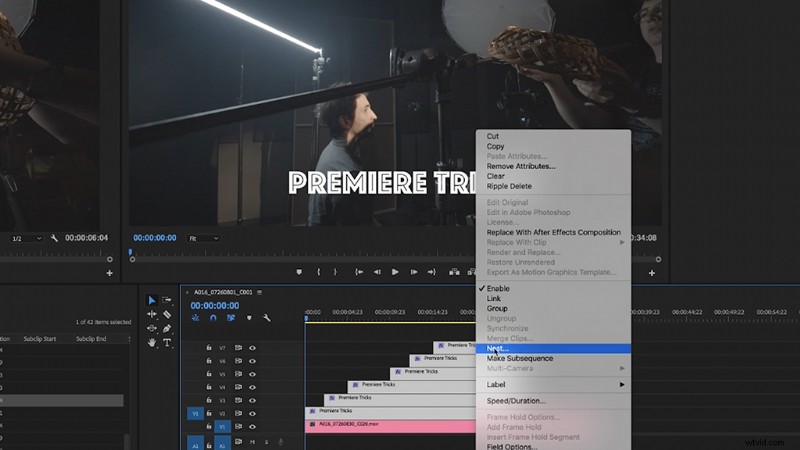Image resolution: width=800 pixels, height=450 pixels.
Task: Open Program zoom level Fit dropdown
Action: tap(203, 238)
